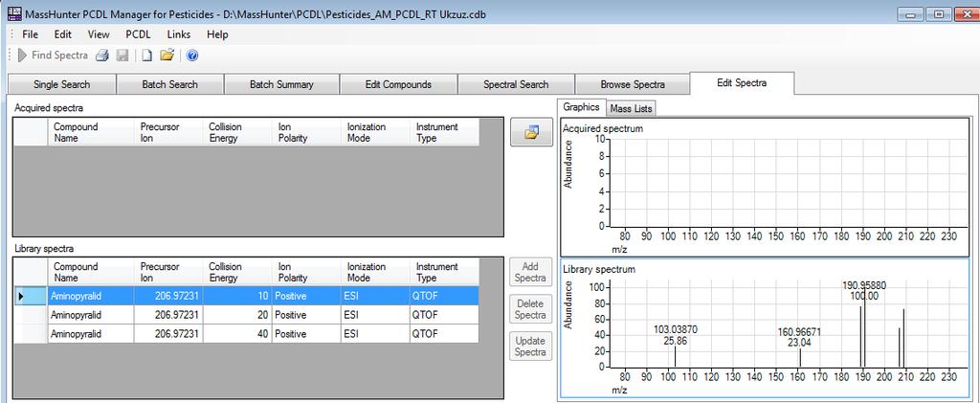Click the 160.96671 peak label in library spectrum
980x403 pixels.
[x=799, y=332]
